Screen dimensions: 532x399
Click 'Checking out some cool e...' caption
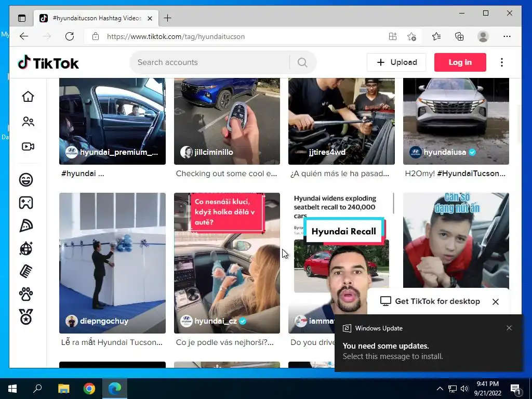pyautogui.click(x=227, y=174)
